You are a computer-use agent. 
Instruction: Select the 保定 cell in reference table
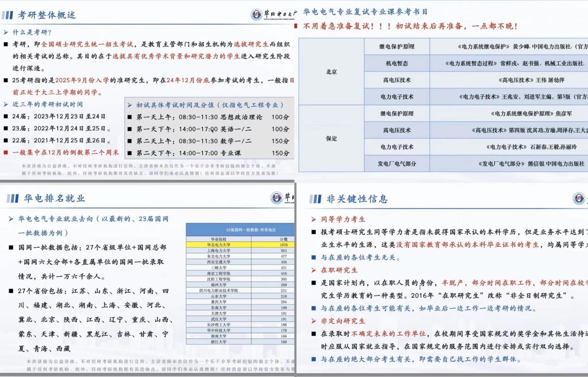click(x=331, y=139)
